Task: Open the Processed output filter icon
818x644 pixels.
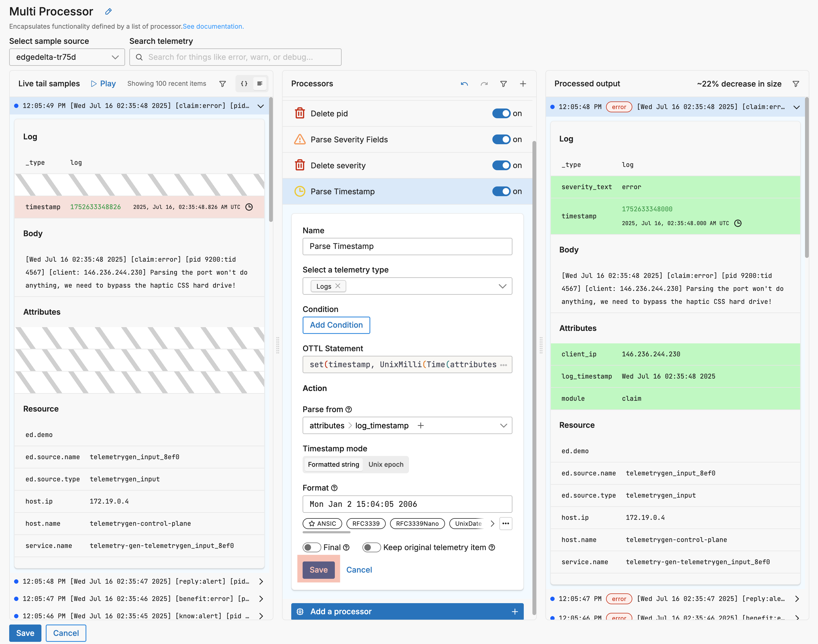Action: (x=796, y=84)
